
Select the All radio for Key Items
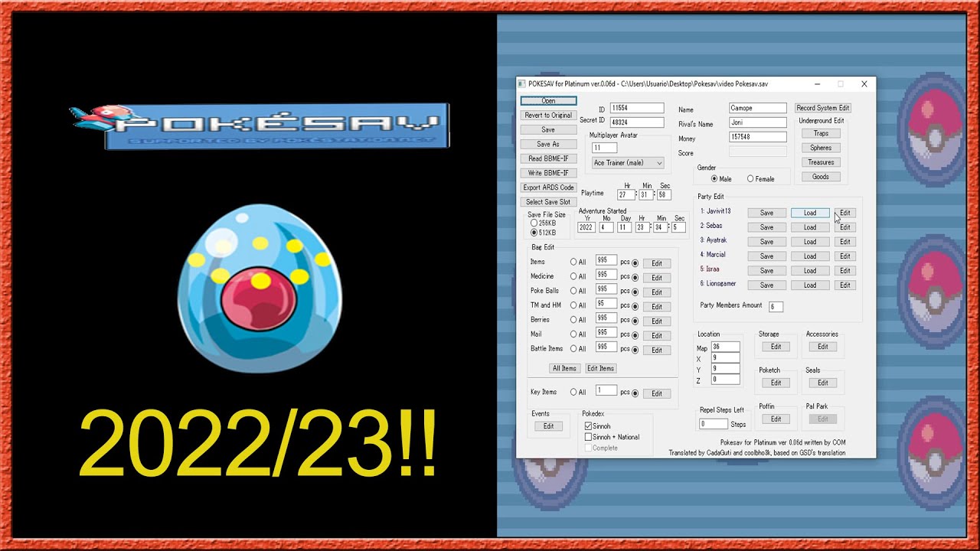pos(573,393)
